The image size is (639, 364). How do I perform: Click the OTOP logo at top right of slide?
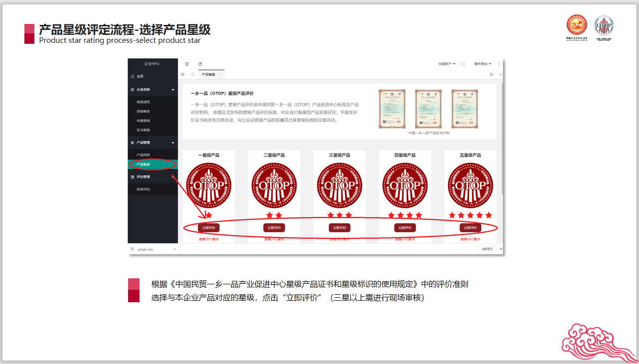tap(604, 27)
